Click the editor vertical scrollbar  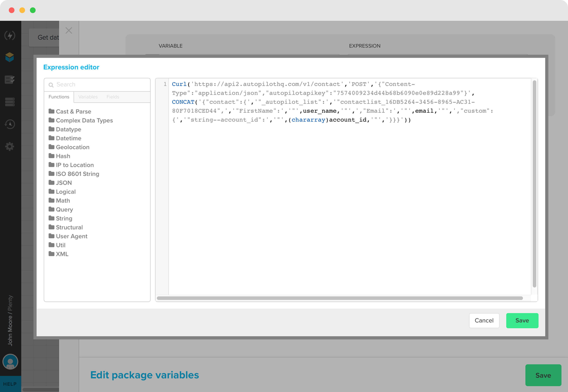[x=534, y=184]
